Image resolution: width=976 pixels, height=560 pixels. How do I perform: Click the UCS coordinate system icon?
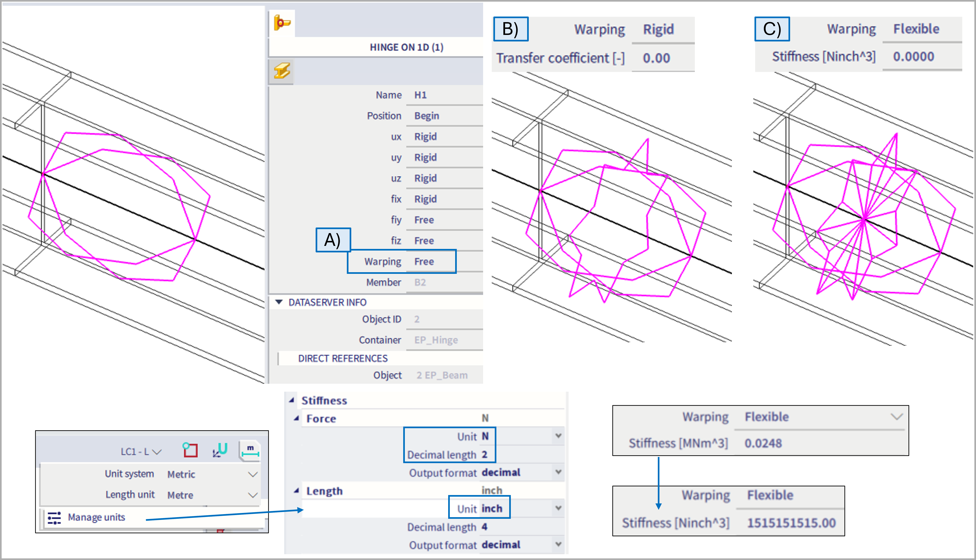tap(220, 450)
